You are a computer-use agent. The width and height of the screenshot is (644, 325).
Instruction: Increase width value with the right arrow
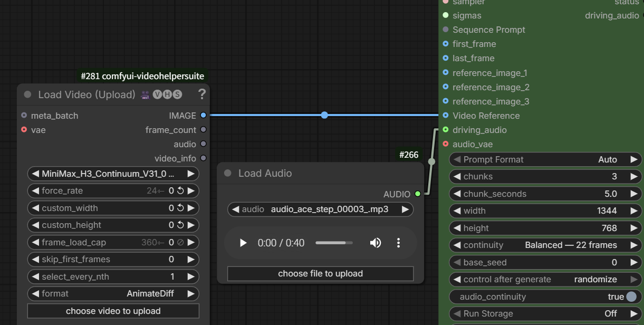634,211
